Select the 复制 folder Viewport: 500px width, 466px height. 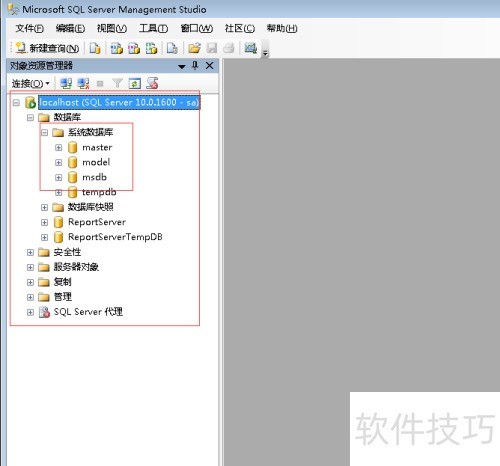pyautogui.click(x=63, y=282)
